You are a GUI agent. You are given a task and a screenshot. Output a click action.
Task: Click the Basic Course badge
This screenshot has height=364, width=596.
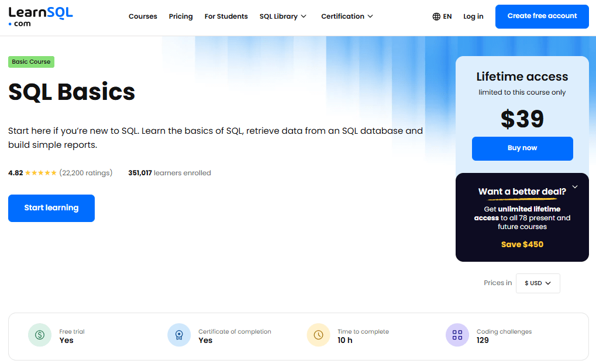tap(31, 61)
